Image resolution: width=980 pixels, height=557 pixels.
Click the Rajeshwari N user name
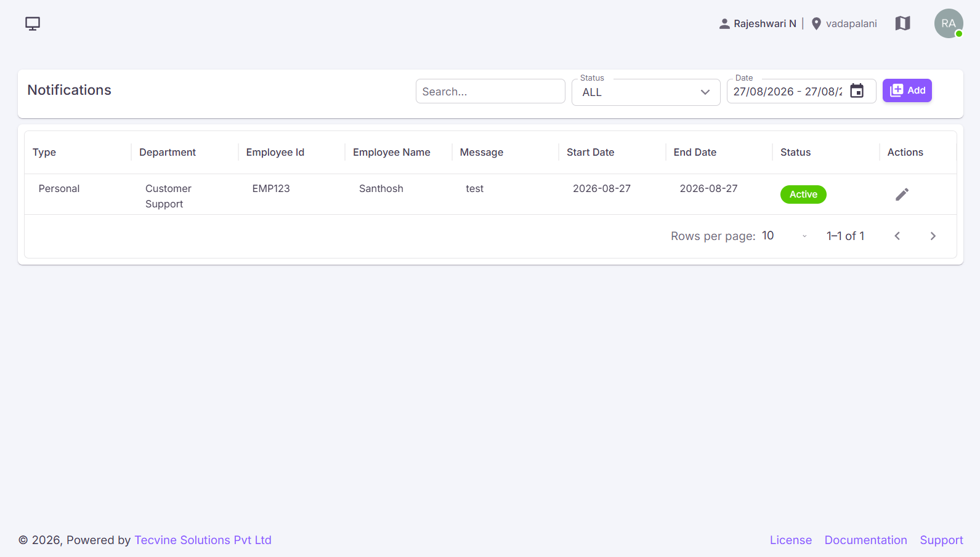coord(765,23)
